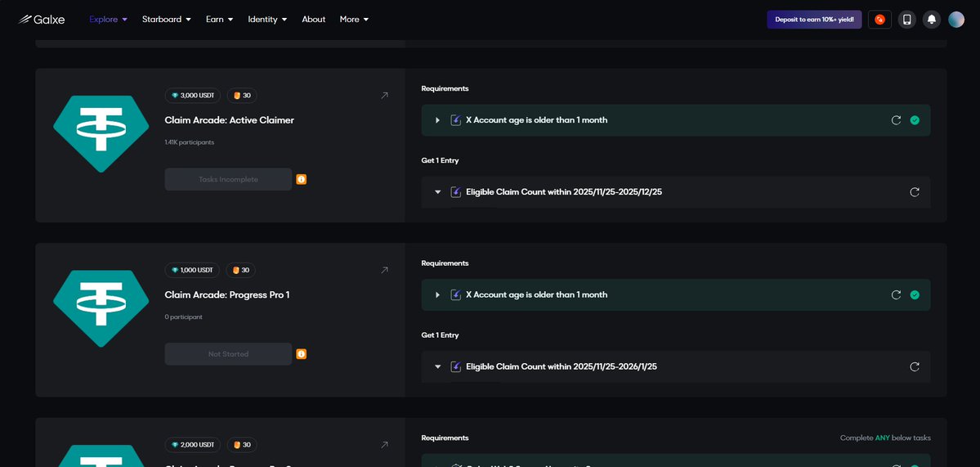The width and height of the screenshot is (980, 467).
Task: Open the More dropdown menu
Action: click(354, 20)
